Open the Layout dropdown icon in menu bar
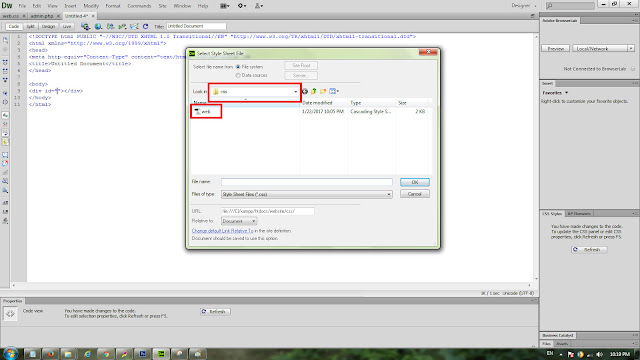Screen dimensions: 640x360 [x=225, y=6]
